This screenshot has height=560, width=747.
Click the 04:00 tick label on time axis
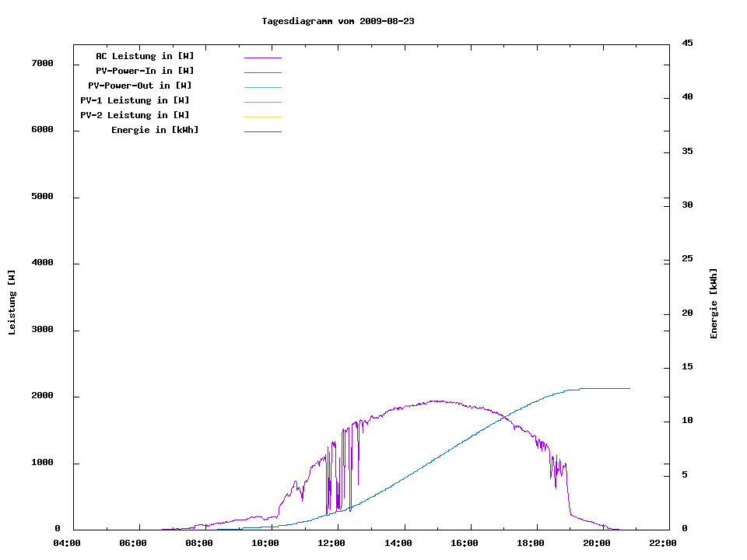pos(67,543)
